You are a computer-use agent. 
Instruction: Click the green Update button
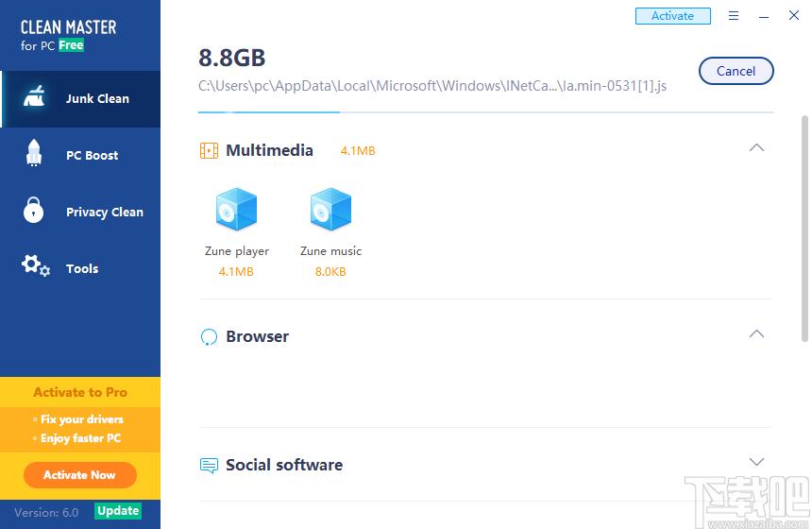coord(118,511)
